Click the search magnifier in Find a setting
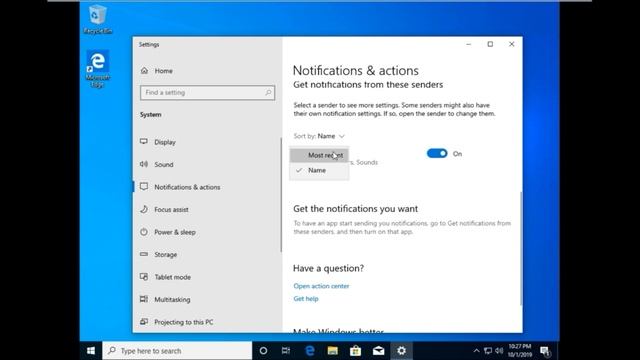Screen dimensions: 640x360 coord(268,93)
